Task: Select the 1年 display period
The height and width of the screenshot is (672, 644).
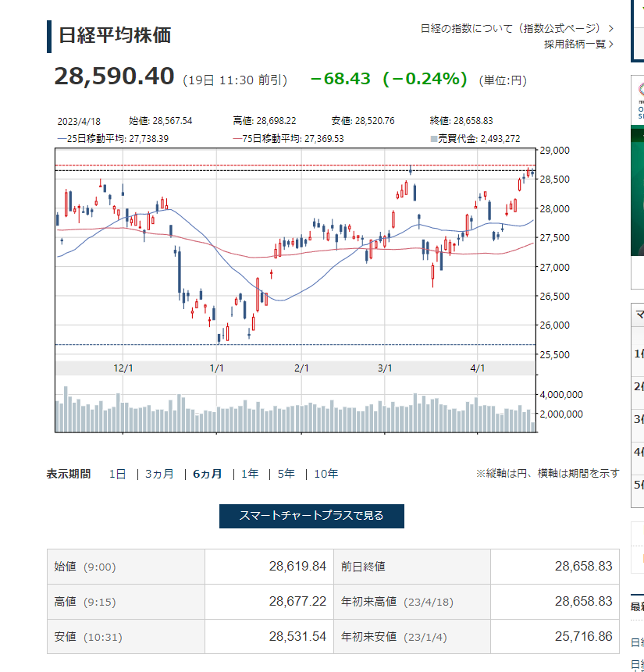Action: pyautogui.click(x=250, y=474)
